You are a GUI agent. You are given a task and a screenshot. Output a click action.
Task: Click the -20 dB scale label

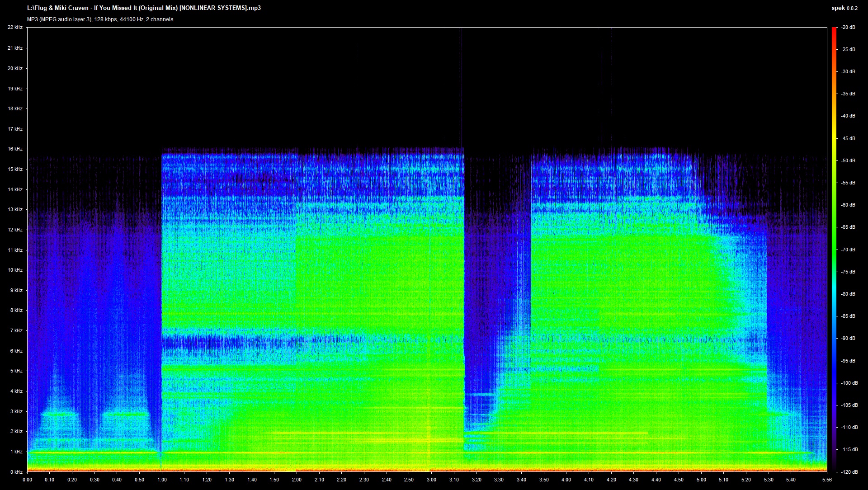[x=848, y=28]
